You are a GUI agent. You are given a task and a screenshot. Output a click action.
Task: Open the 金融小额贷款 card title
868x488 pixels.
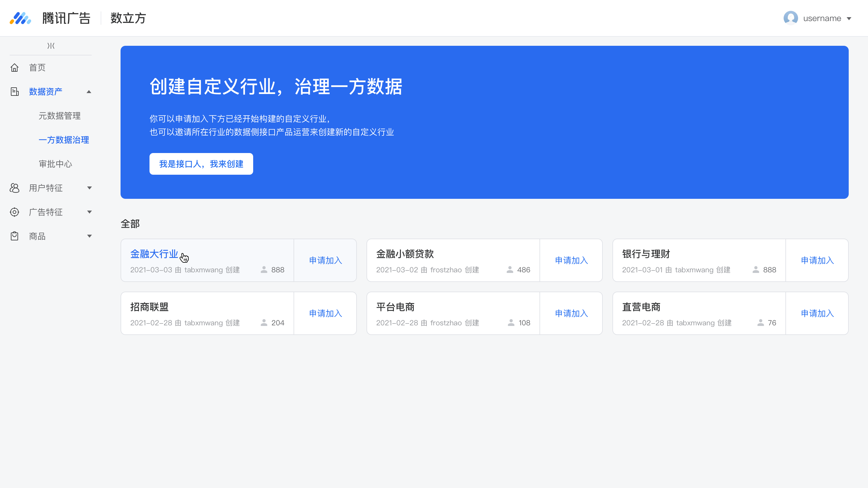click(x=405, y=254)
